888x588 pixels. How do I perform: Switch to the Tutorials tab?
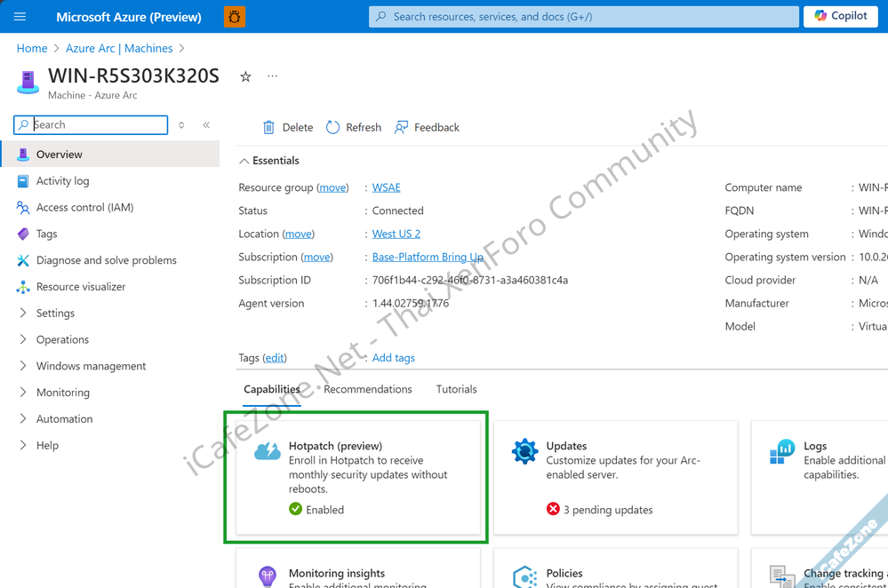[x=456, y=389]
